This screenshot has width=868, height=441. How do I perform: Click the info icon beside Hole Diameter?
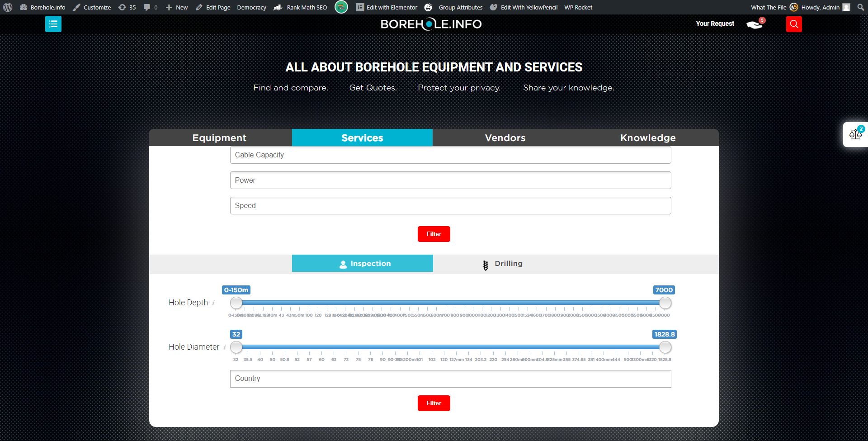[225, 347]
